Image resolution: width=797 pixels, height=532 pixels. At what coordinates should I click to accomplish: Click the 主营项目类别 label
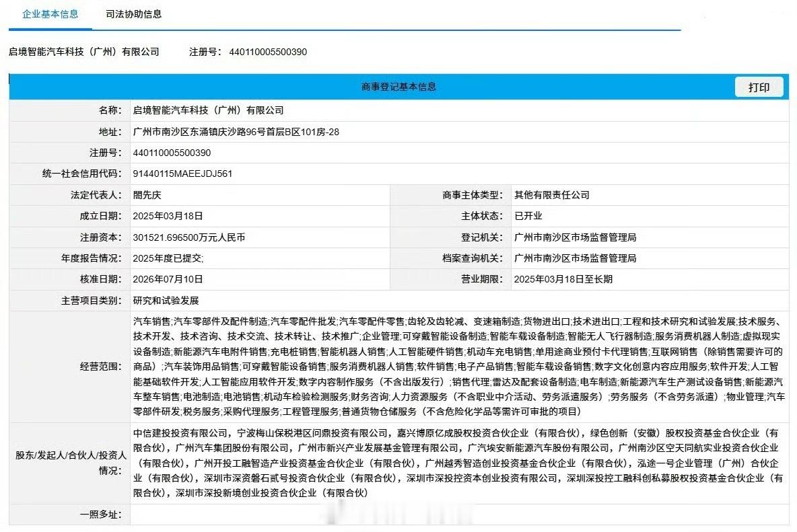[x=92, y=301]
